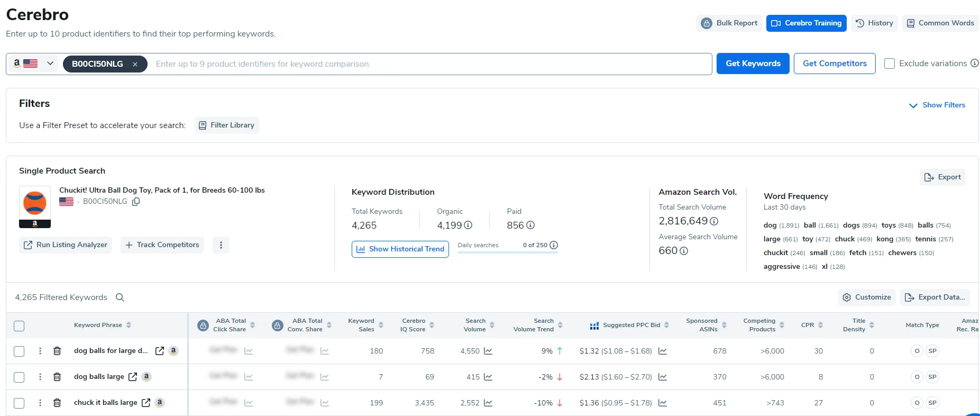Open Cerebro Training video
The image size is (980, 416).
(x=806, y=23)
